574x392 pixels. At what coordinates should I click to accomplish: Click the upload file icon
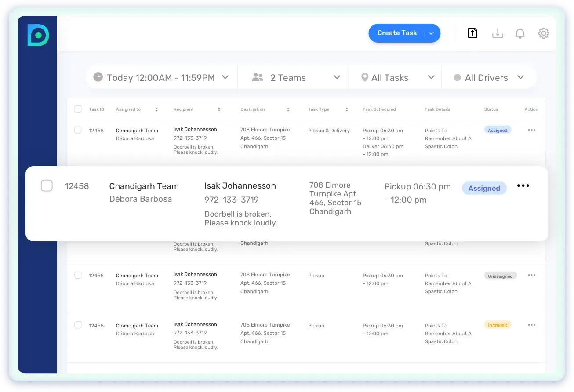point(472,33)
